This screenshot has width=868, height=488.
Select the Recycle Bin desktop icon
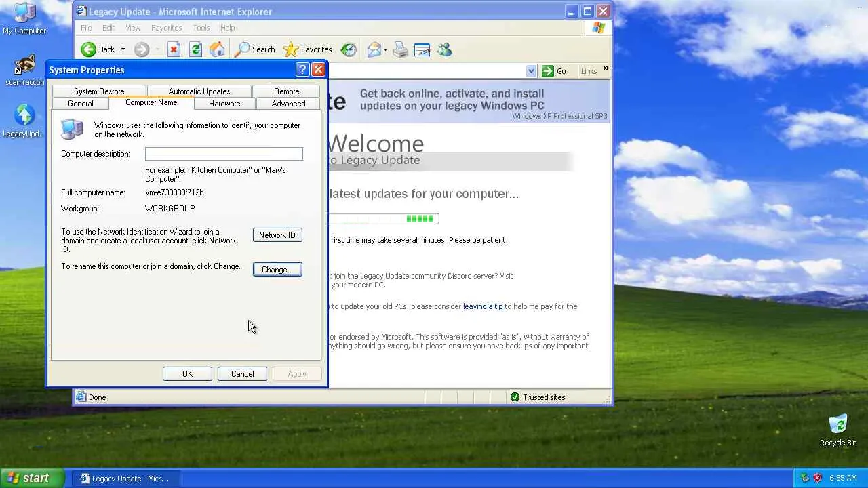[838, 431]
